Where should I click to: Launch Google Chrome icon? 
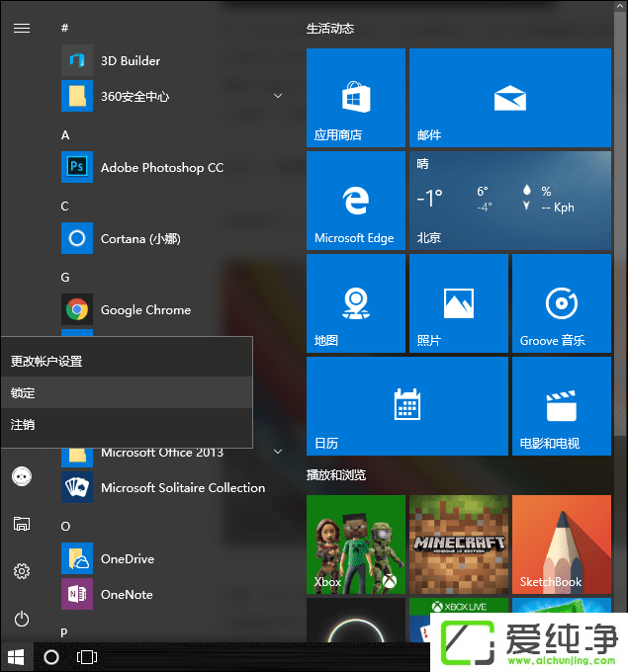click(x=77, y=309)
